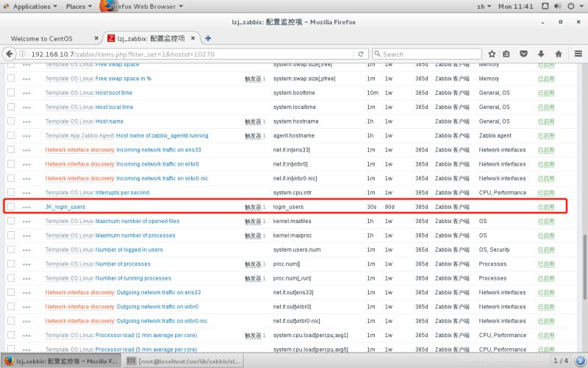Select checkbox for Host boot time row

click(x=11, y=93)
